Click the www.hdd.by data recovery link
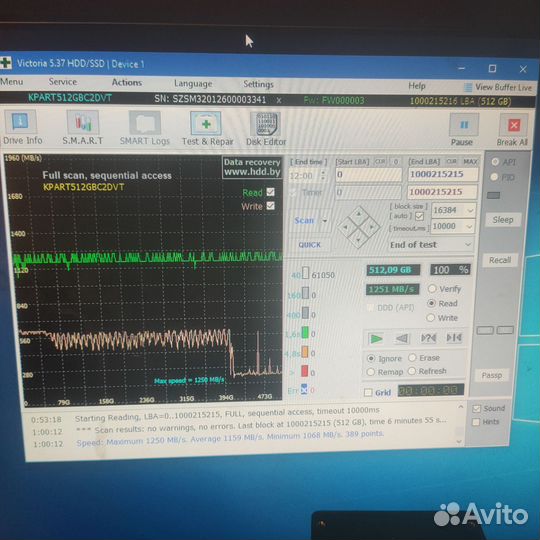540x540 pixels. [x=252, y=172]
